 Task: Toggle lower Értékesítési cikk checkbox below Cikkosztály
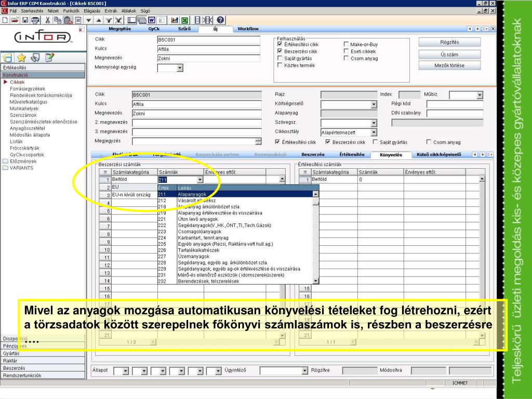pos(277,142)
